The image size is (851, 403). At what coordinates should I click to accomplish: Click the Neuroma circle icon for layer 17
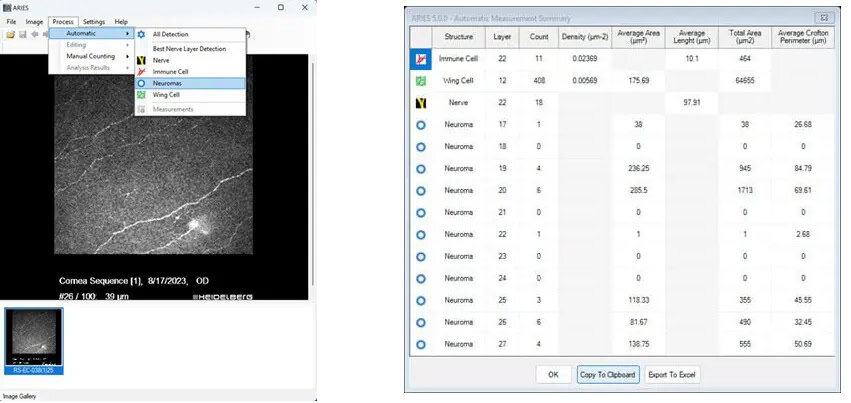tap(421, 125)
